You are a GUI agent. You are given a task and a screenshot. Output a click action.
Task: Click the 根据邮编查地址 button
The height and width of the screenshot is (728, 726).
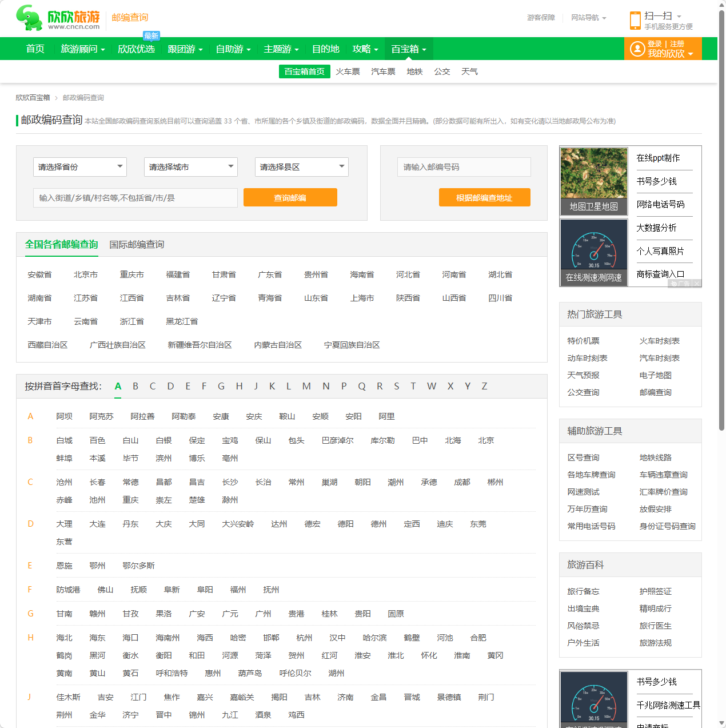click(x=484, y=197)
